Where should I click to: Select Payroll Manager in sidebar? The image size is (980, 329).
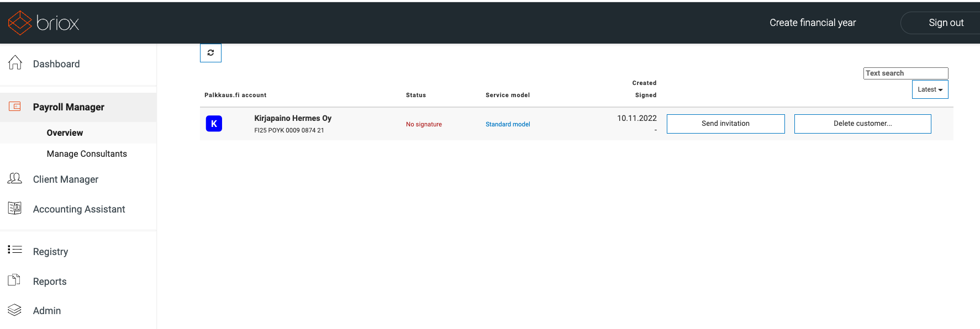tap(78, 107)
